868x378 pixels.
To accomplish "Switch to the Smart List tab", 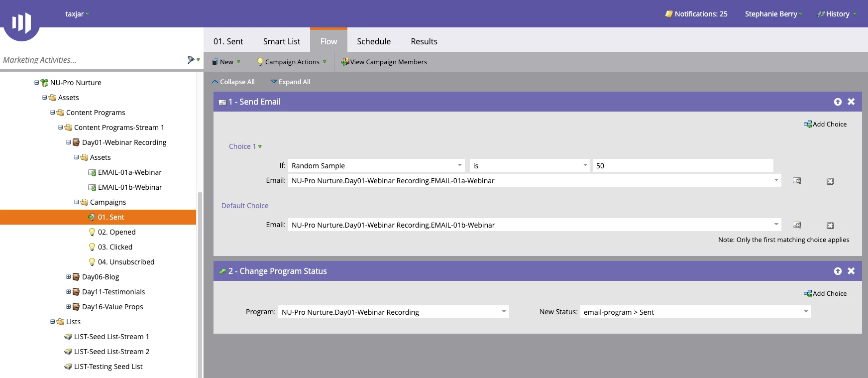I will 282,41.
